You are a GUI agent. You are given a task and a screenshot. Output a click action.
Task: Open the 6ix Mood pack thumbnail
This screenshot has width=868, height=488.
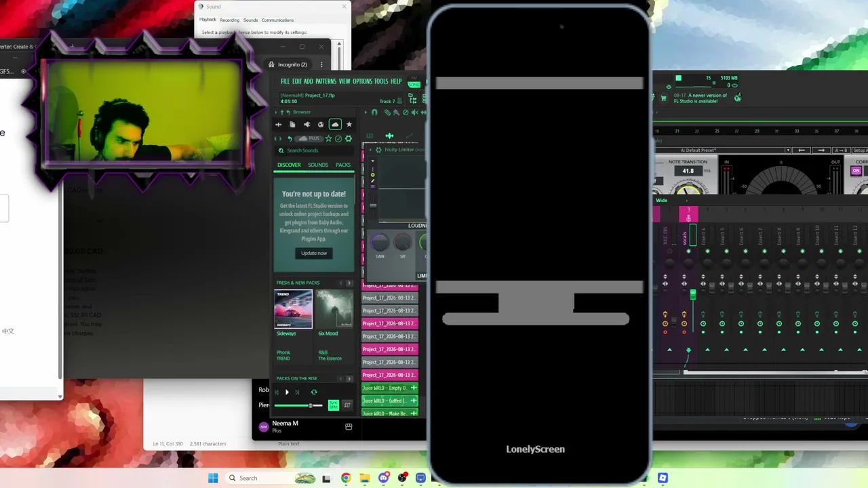coord(335,309)
